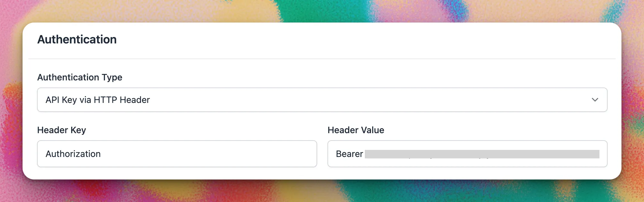Click the colorful background above the panel
Screen dimensions: 644x202
[x=322, y=10]
